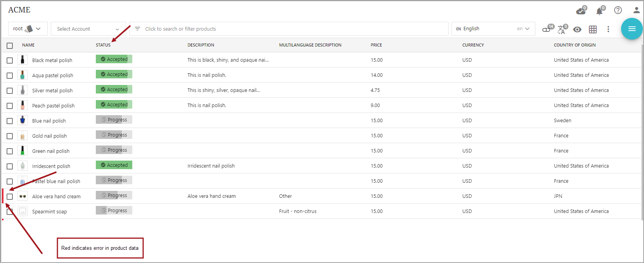The height and width of the screenshot is (263, 644).
Task: Open the Select Account dropdown
Action: pyautogui.click(x=88, y=29)
